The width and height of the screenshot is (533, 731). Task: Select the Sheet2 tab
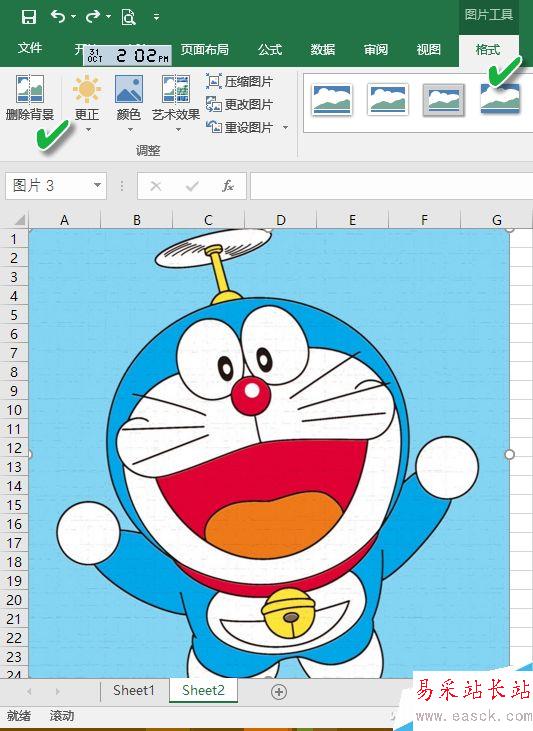pyautogui.click(x=203, y=690)
